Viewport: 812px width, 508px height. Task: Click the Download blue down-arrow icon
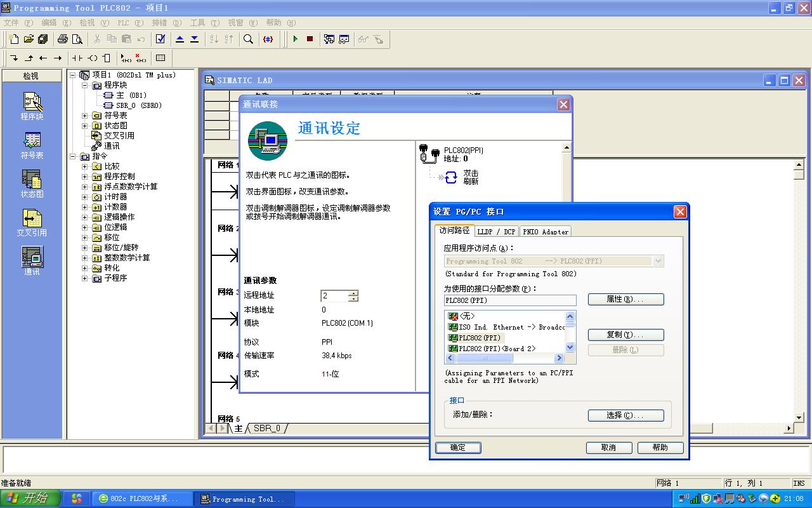click(x=194, y=39)
